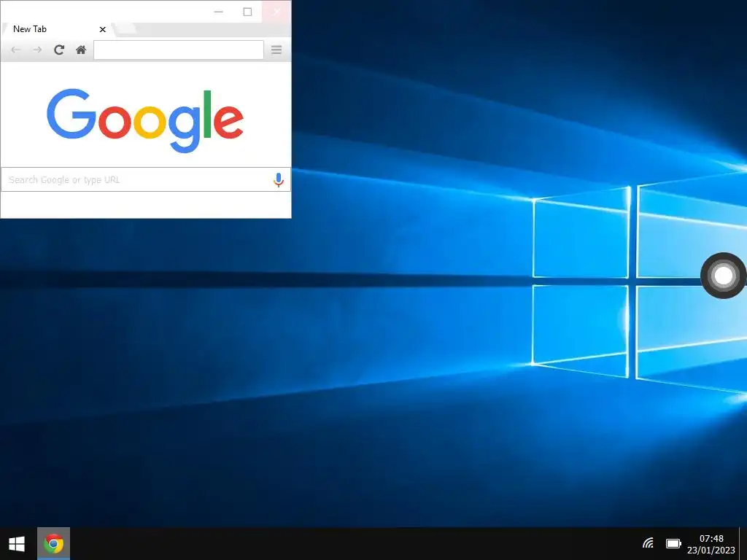
Task: Go forward using Chrome's forward arrow
Action: click(37, 50)
